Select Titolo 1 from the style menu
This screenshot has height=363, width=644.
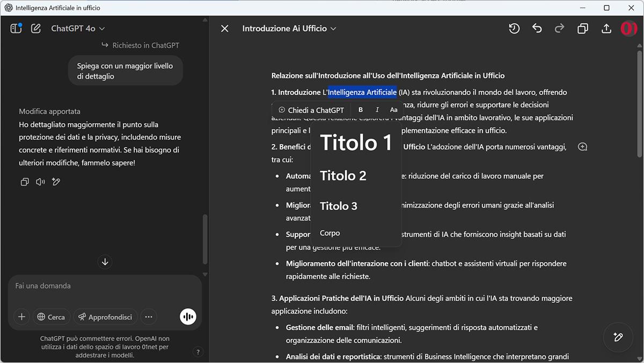tap(356, 143)
